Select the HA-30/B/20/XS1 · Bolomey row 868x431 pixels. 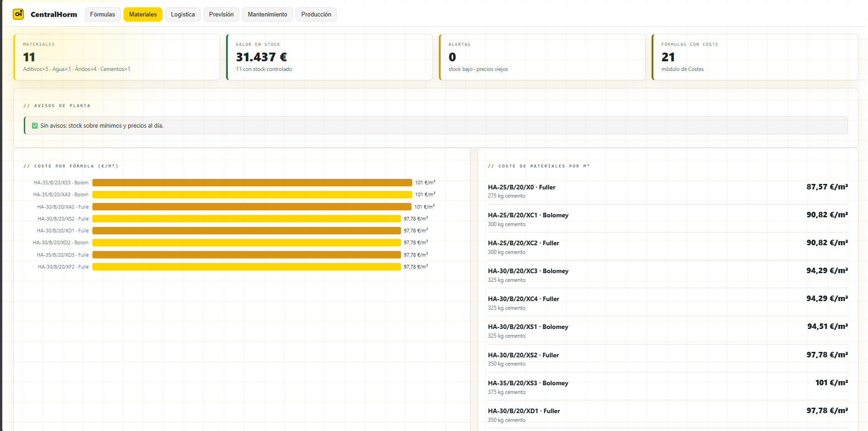668,330
